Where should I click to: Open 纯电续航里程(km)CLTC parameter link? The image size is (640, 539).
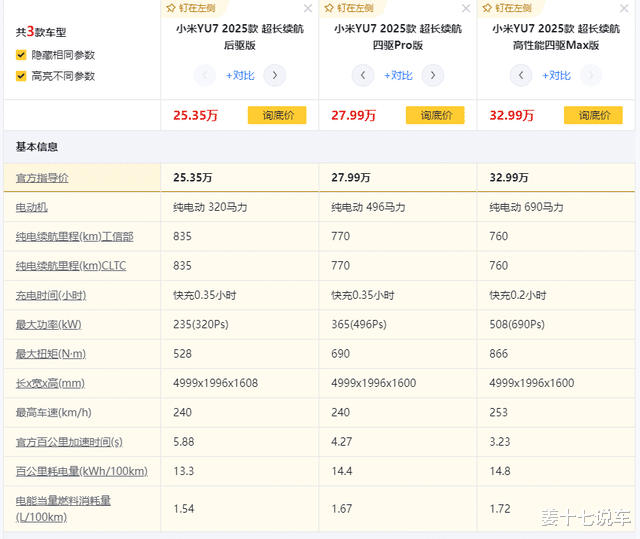pyautogui.click(x=71, y=266)
